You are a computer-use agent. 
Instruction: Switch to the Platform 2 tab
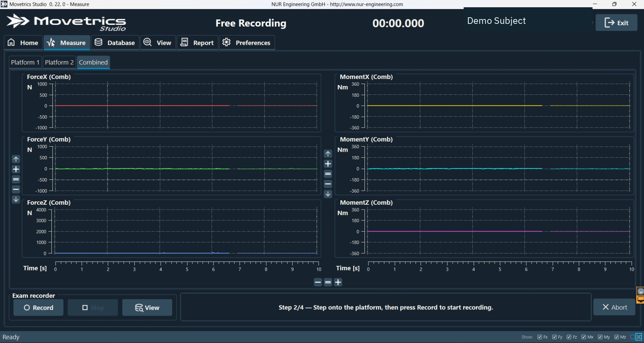(59, 62)
